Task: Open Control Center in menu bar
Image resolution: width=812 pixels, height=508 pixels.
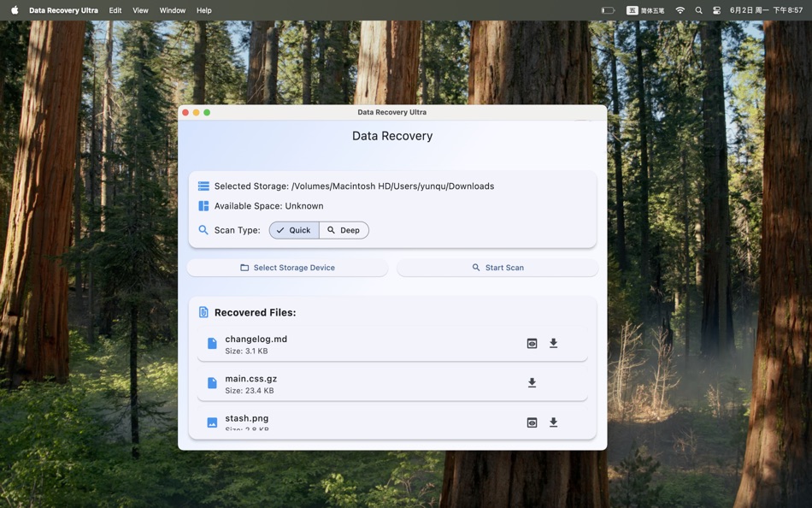Action: 717,10
